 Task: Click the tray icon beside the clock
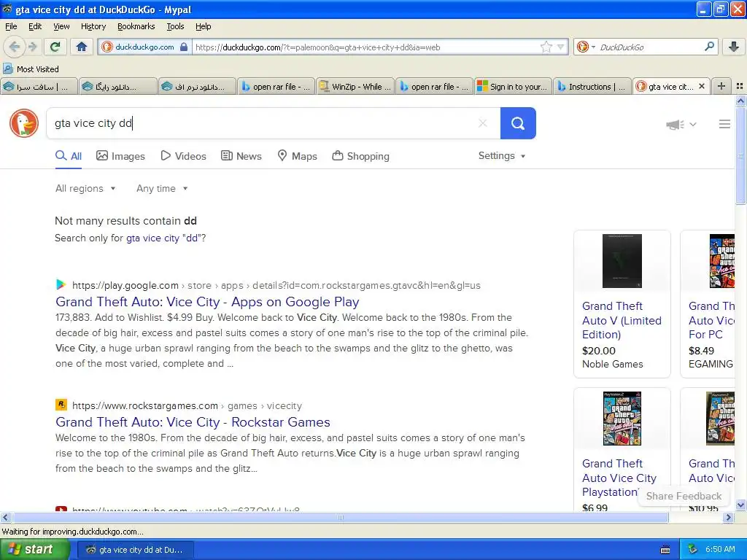pyautogui.click(x=693, y=549)
